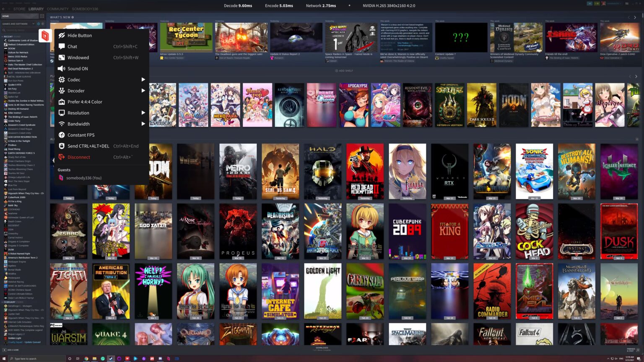Expand the Codec submenu
The height and width of the screenshot is (362, 644).
pyautogui.click(x=74, y=80)
